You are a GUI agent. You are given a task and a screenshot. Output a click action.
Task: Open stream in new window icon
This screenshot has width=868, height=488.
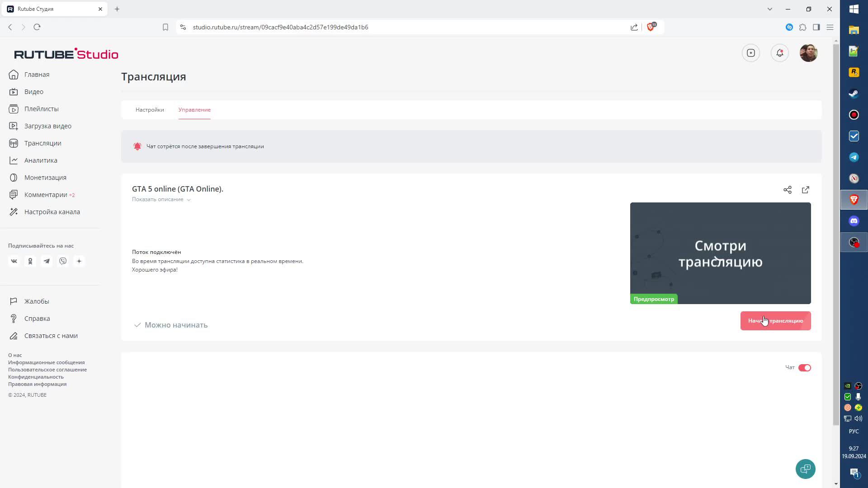point(805,190)
